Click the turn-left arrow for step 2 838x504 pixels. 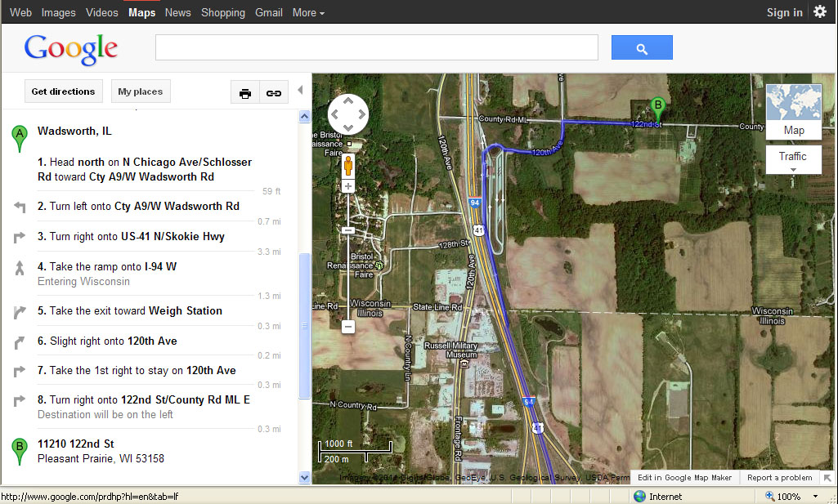click(x=20, y=207)
